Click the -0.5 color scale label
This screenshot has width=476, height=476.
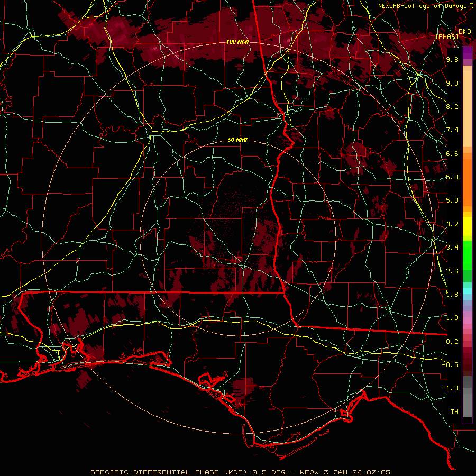[450, 365]
